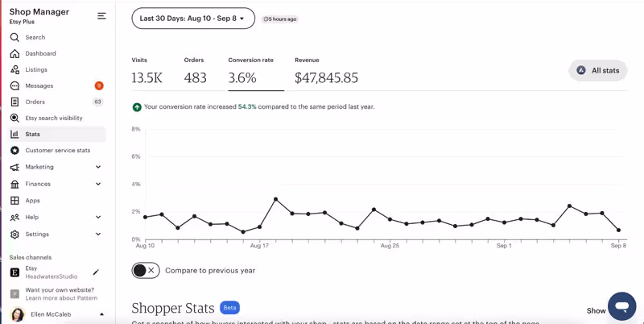Click the Dashboard home icon
644x324 pixels.
click(14, 53)
